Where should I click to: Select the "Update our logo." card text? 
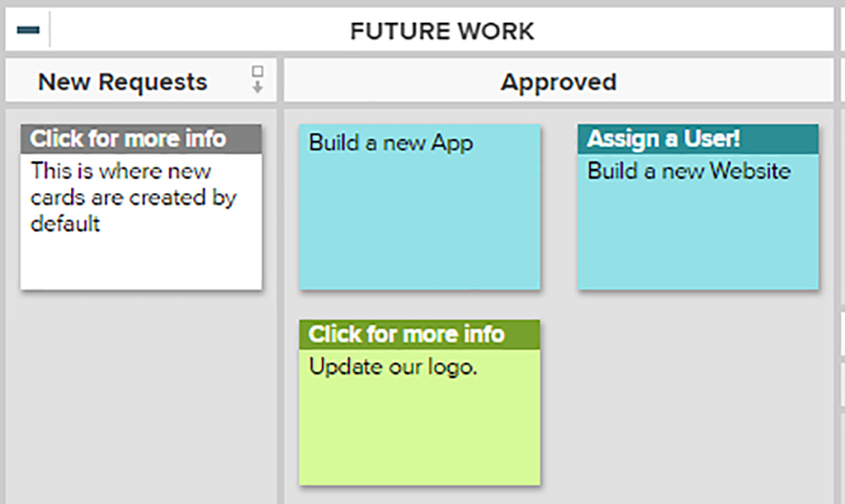(x=393, y=366)
